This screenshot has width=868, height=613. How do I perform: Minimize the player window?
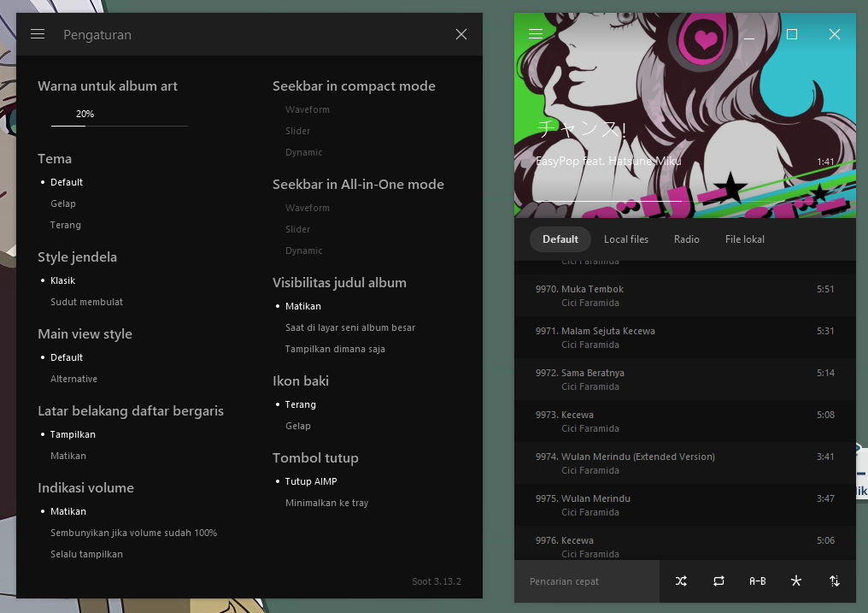coord(749,34)
